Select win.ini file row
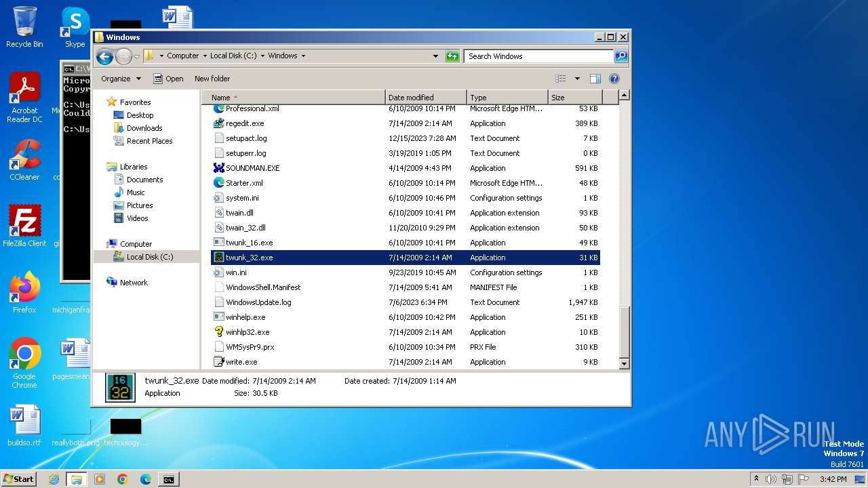This screenshot has height=488, width=868. tap(406, 272)
